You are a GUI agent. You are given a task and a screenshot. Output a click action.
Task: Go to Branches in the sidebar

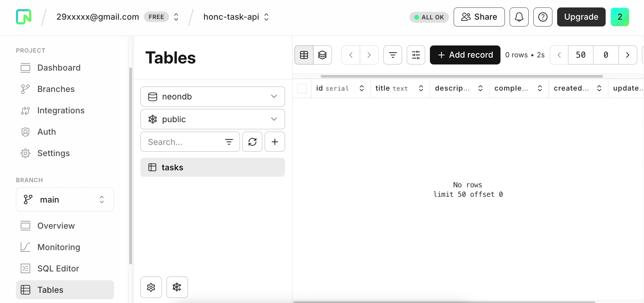point(56,89)
